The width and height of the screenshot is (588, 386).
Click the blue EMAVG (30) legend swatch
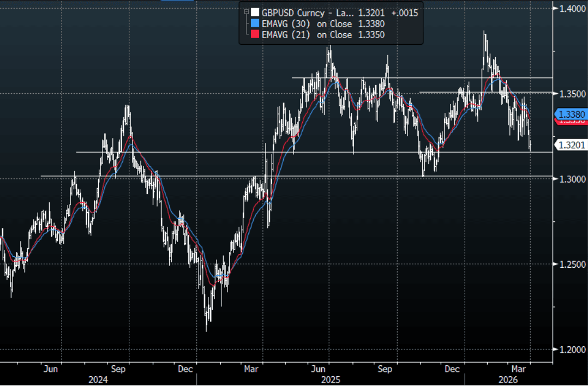coord(254,23)
